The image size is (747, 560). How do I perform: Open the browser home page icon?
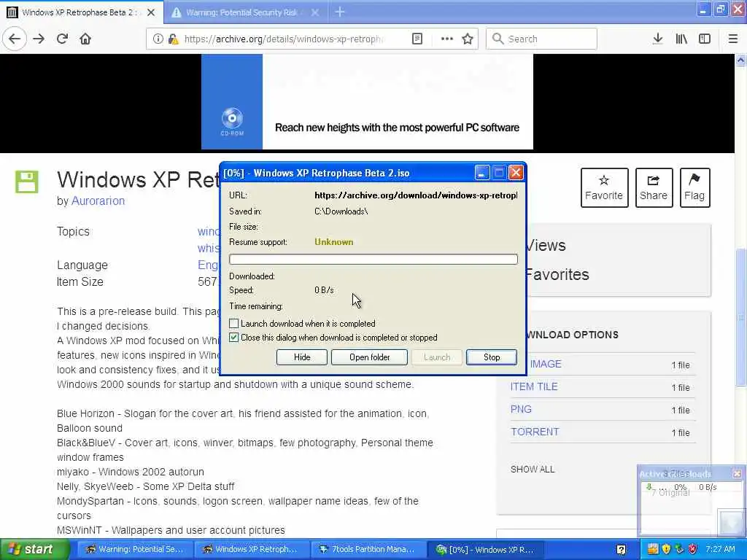pyautogui.click(x=85, y=39)
